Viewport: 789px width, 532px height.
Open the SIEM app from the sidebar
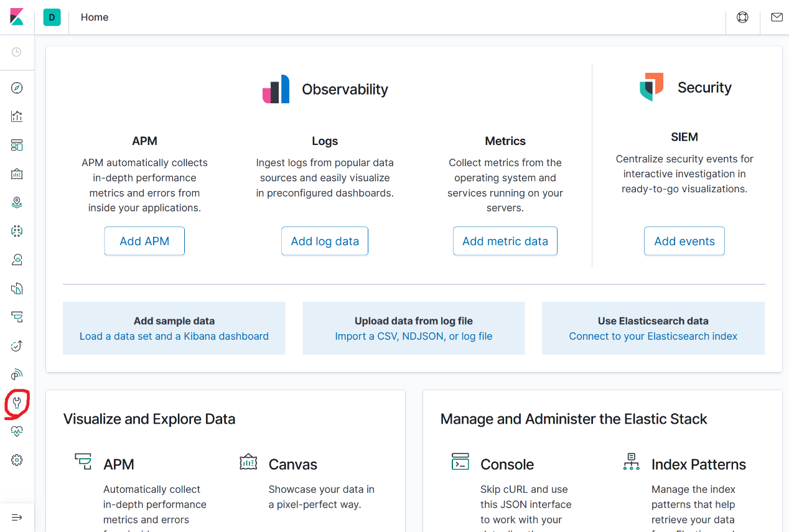[17, 375]
